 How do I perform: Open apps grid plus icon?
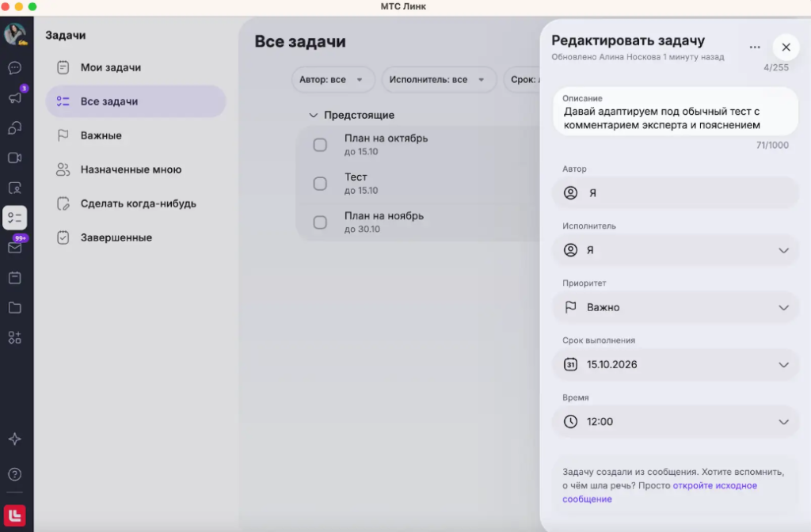(15, 337)
